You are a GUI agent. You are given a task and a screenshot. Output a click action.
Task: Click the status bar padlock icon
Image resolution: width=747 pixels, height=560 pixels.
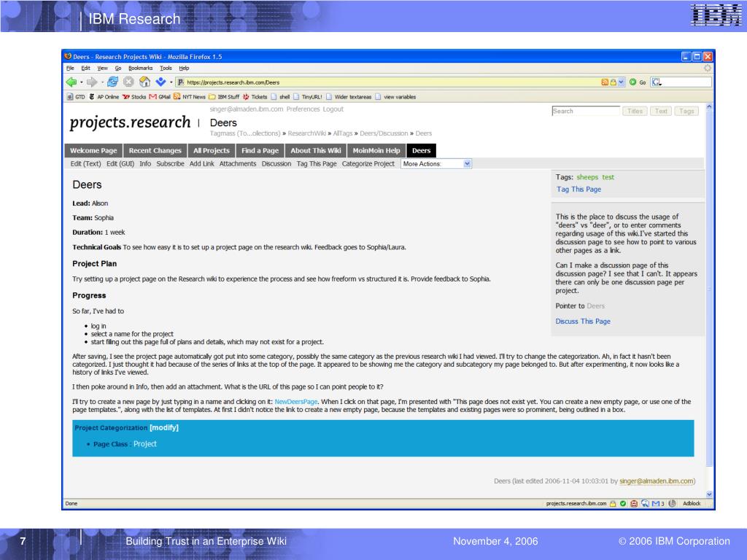pos(613,503)
